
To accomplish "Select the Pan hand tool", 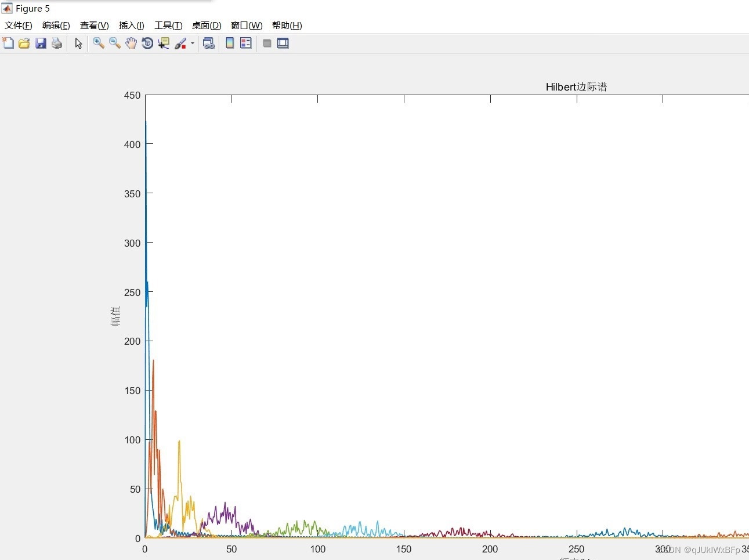I will [131, 43].
